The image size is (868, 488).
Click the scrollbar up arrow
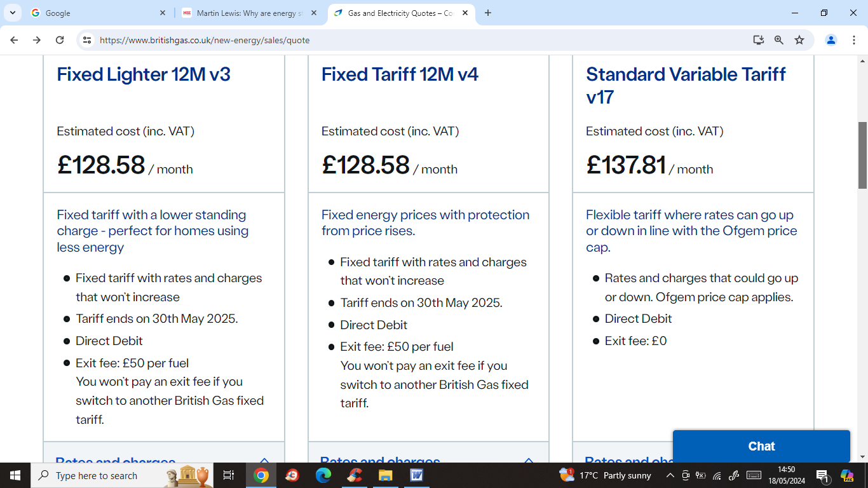point(862,62)
